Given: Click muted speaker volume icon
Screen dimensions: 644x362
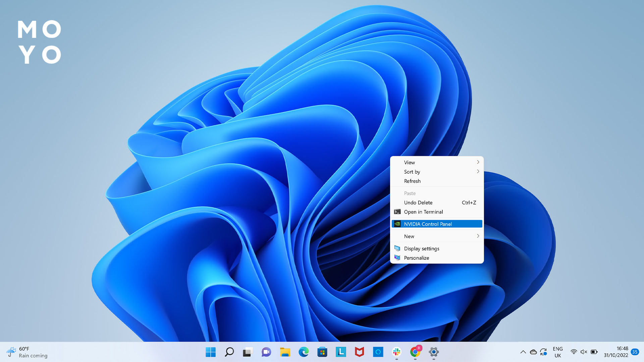Looking at the screenshot, I should coord(584,352).
